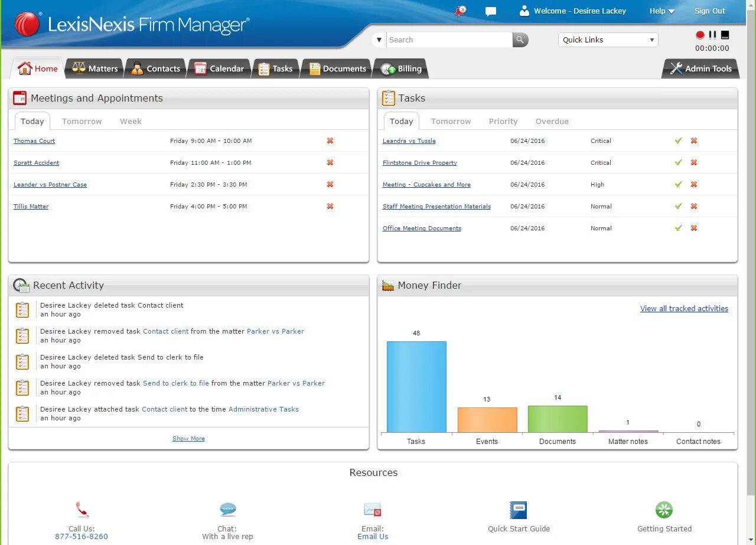Mark Leandra vs Tussle task complete
756x545 pixels.
(x=679, y=141)
